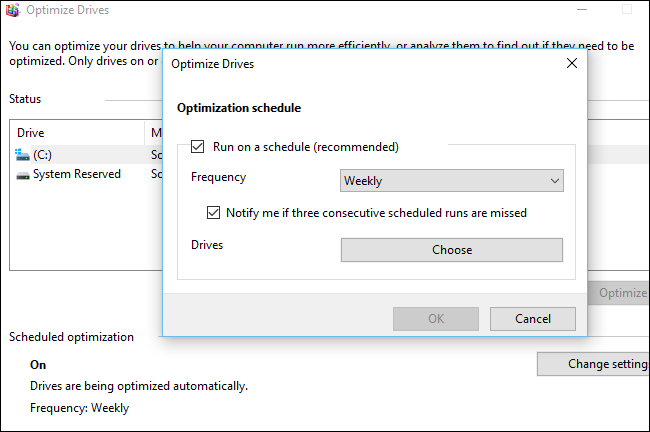650x432 pixels.
Task: Click the Frequency dropdown arrow
Action: [x=555, y=181]
